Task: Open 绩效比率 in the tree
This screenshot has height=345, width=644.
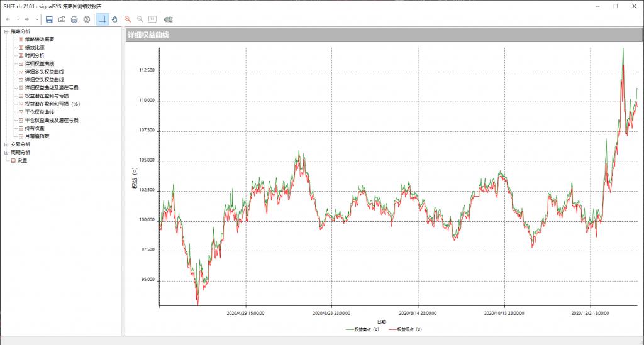Action: 35,48
